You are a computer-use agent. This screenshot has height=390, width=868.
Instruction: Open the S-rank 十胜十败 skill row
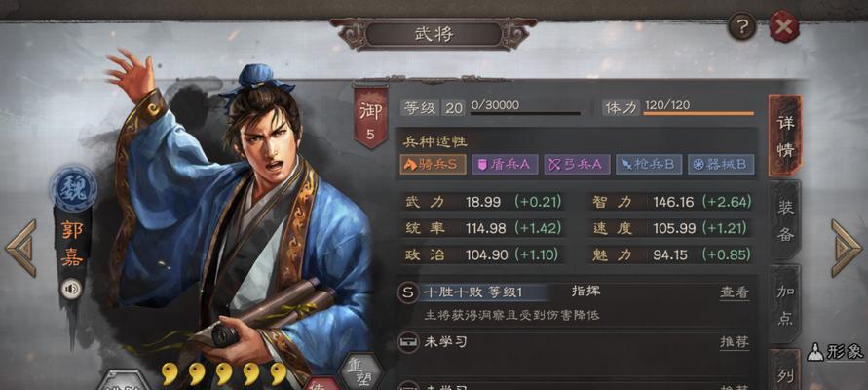click(576, 303)
